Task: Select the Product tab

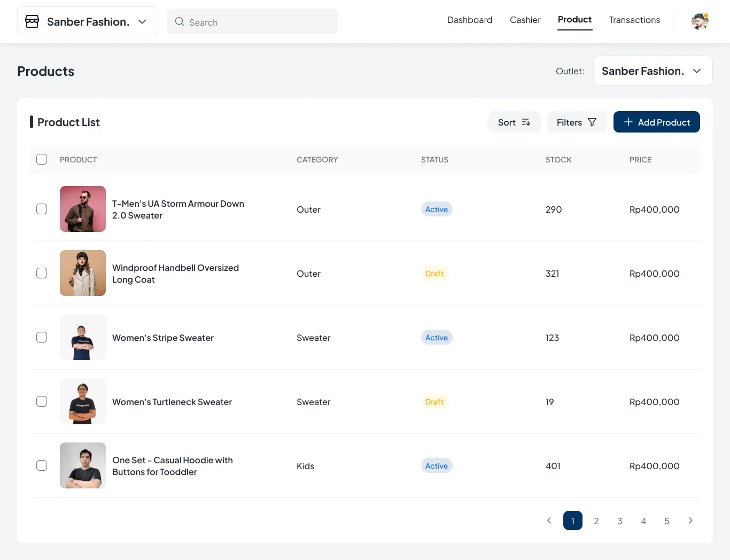Action: [574, 20]
